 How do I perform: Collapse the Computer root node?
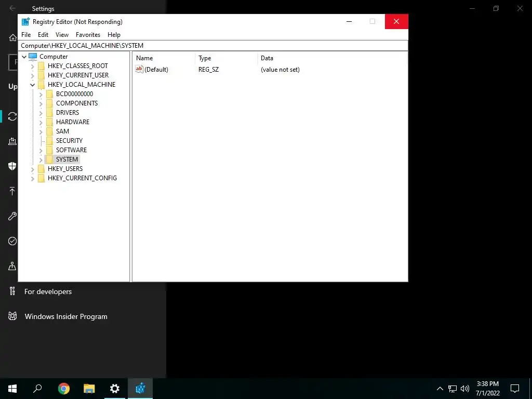coord(24,57)
